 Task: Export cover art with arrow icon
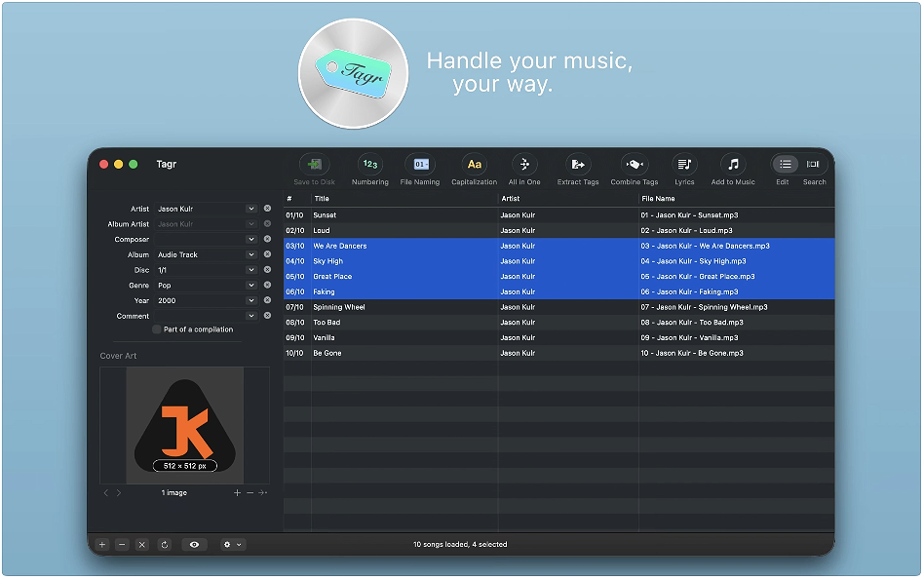(x=263, y=493)
